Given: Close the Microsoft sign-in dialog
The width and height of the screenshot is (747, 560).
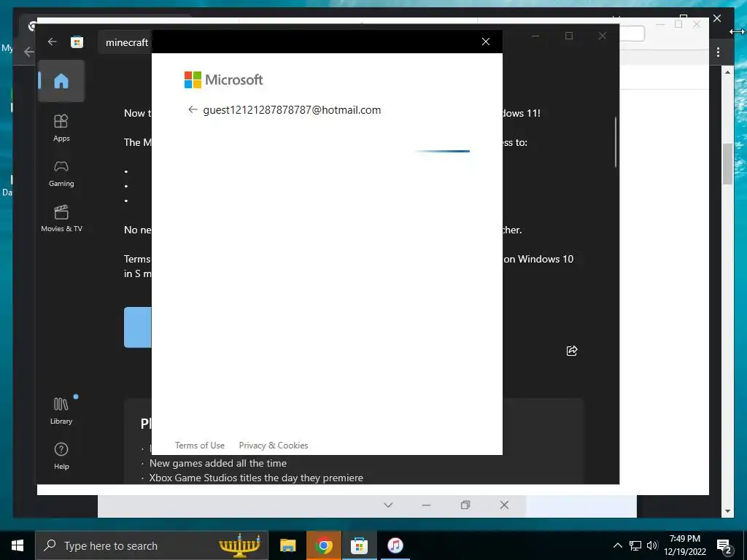Looking at the screenshot, I should (485, 42).
